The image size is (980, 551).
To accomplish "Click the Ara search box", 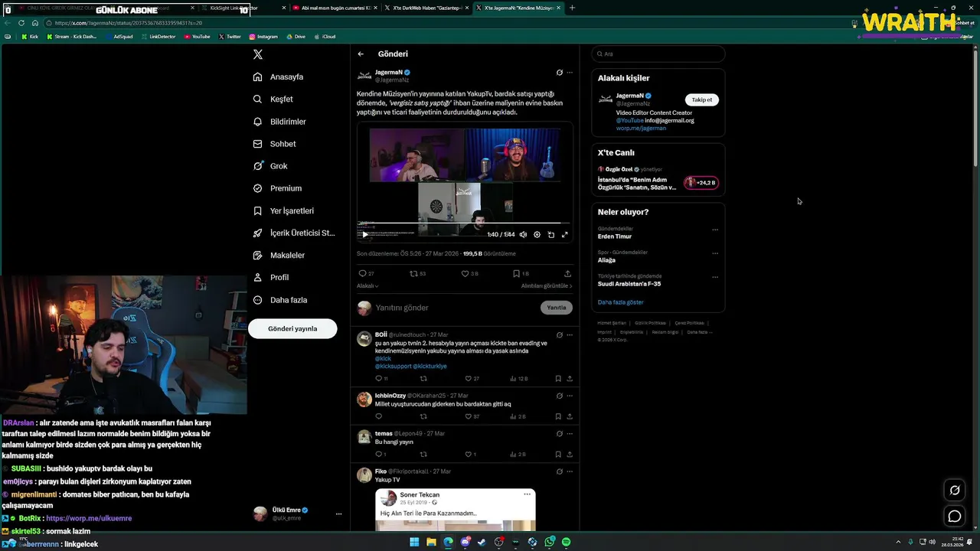I will tap(658, 54).
